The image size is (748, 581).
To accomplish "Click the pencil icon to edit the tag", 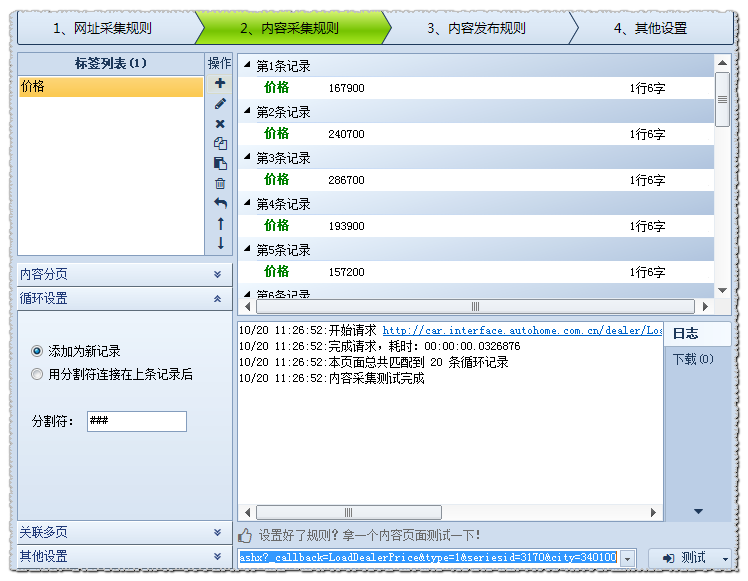I will coord(220,104).
